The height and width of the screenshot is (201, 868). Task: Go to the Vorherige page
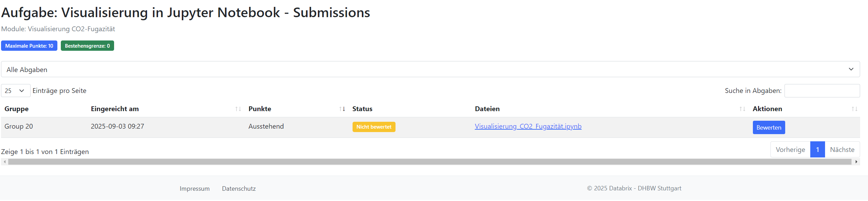pos(790,150)
